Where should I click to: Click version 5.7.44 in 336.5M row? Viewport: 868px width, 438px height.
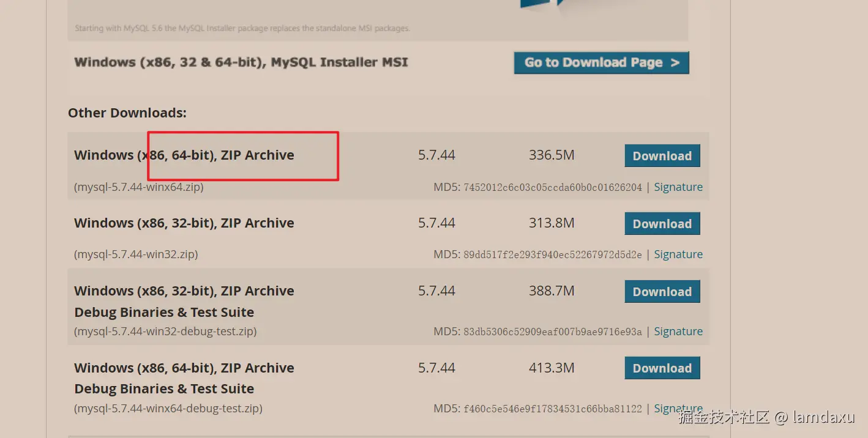click(x=436, y=155)
